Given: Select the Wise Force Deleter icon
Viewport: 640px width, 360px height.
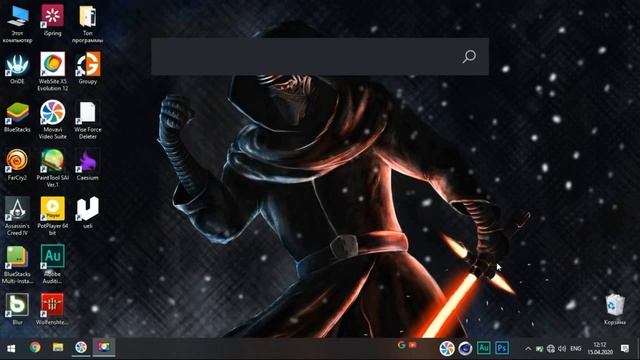Looking at the screenshot, I should (x=88, y=119).
